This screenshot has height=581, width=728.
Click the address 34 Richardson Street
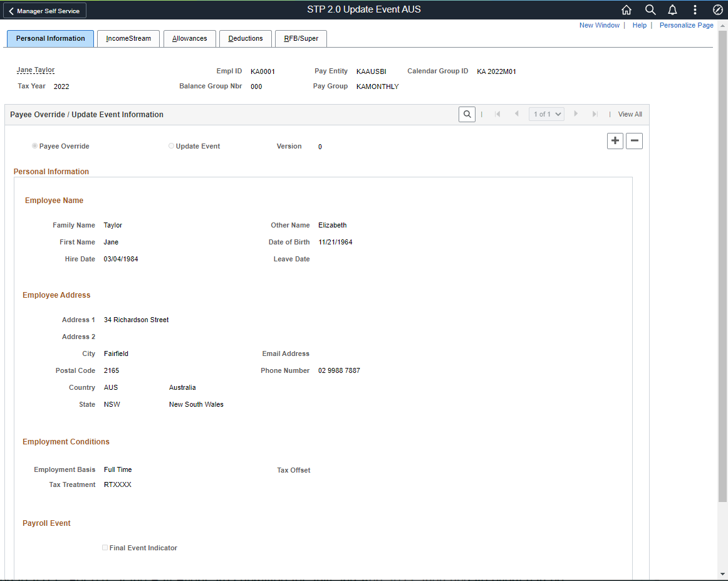coord(136,320)
